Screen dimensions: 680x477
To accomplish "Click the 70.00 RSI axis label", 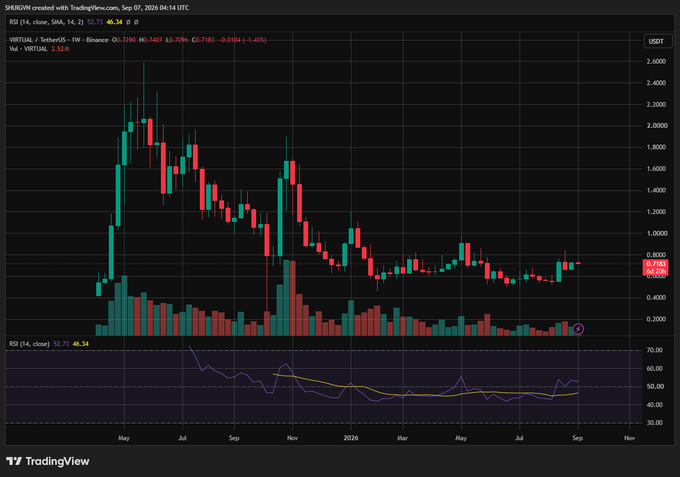I will point(655,350).
